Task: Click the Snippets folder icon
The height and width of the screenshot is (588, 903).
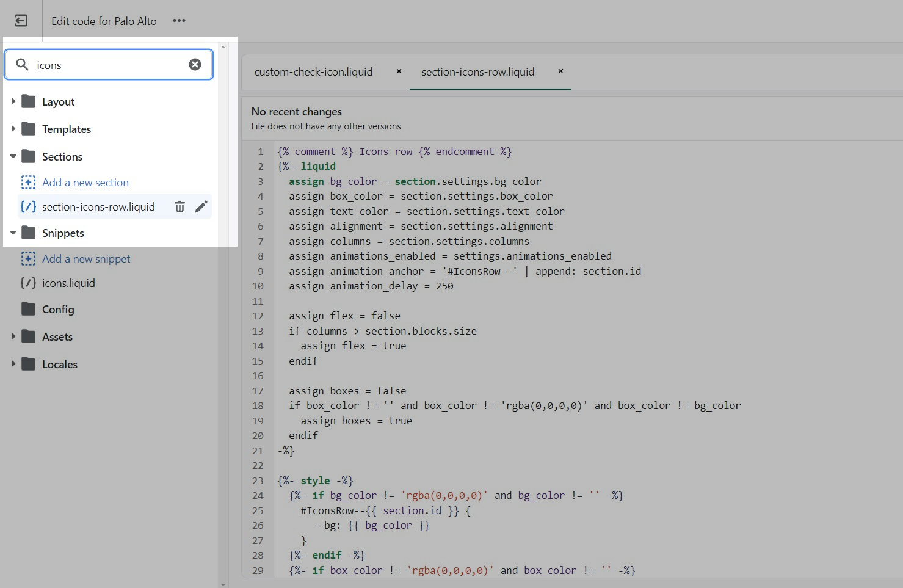Action: tap(28, 233)
